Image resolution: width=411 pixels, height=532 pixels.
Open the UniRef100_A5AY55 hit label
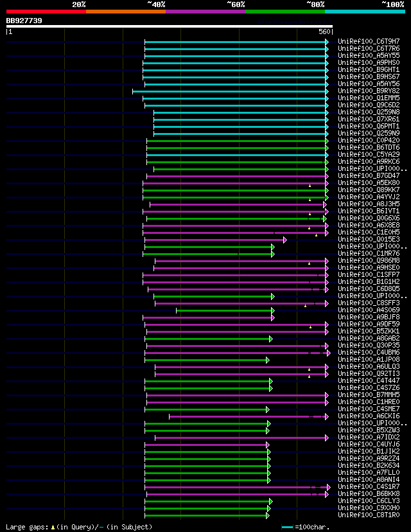point(369,55)
